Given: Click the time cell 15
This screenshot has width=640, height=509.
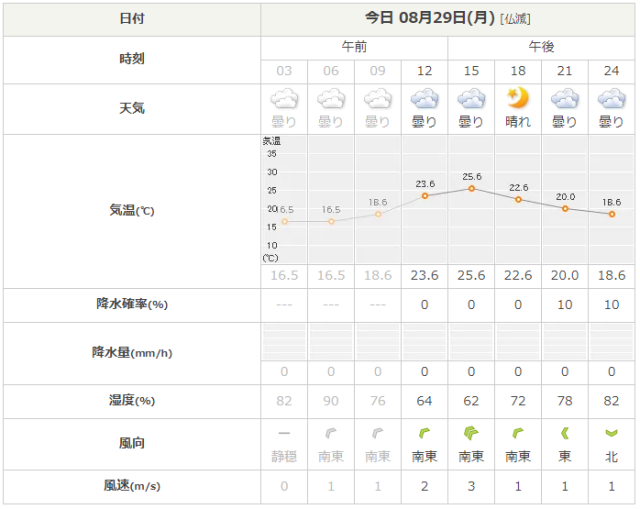Looking at the screenshot, I should point(471,71).
